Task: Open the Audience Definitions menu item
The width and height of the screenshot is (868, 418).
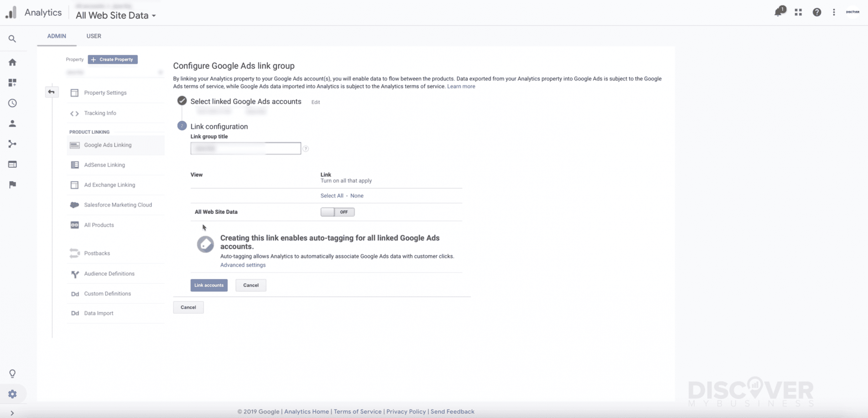Action: coord(109,273)
